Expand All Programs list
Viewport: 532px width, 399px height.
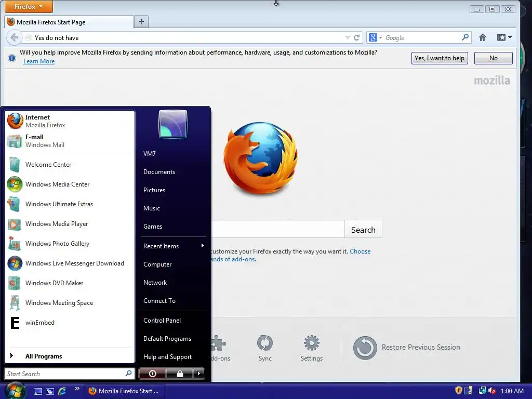click(70, 356)
